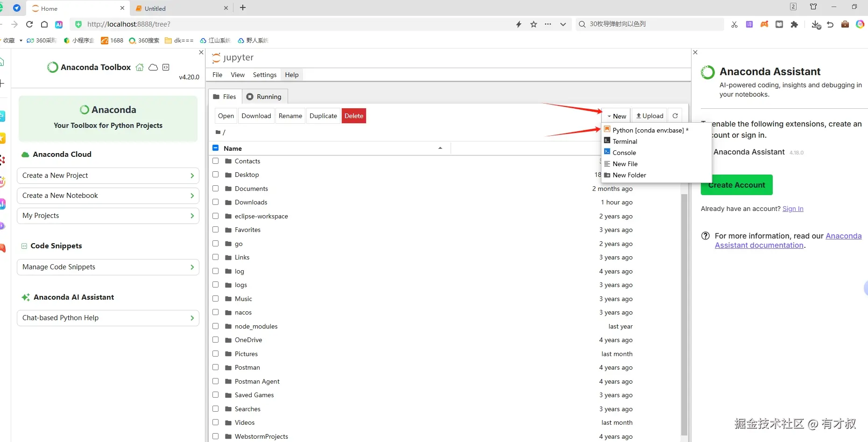Open the skin shirt icon in title bar
Viewport: 868px width, 442px height.
[x=813, y=7]
